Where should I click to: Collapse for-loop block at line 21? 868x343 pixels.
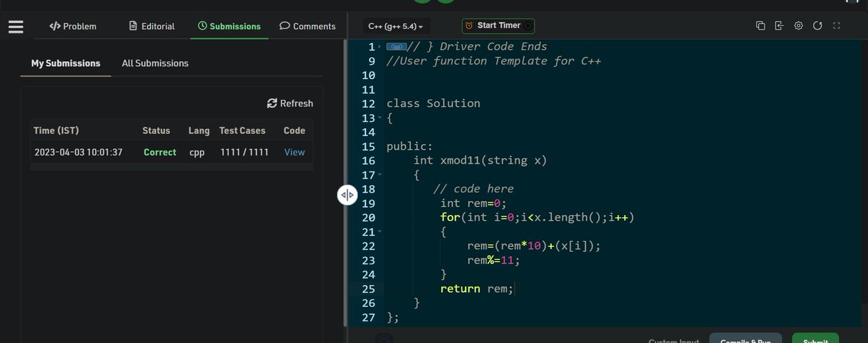tap(380, 232)
